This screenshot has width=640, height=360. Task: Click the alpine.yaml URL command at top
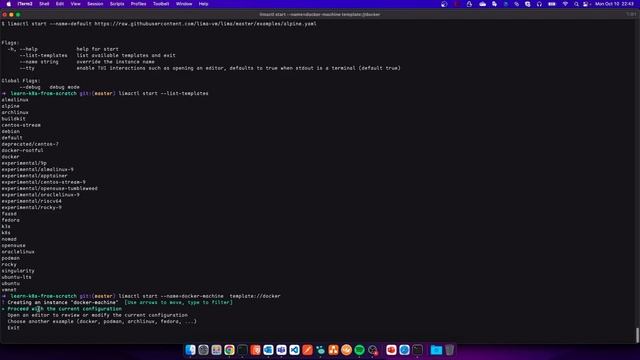(159, 24)
